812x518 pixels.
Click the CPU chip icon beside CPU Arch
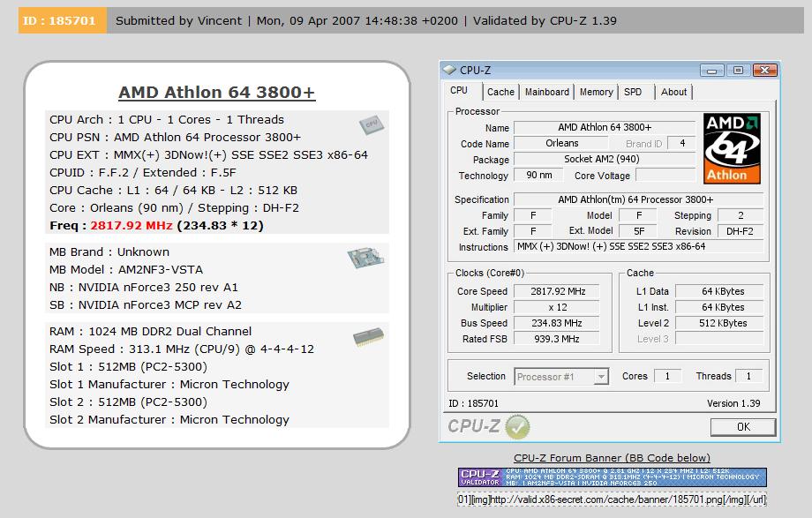click(x=372, y=124)
